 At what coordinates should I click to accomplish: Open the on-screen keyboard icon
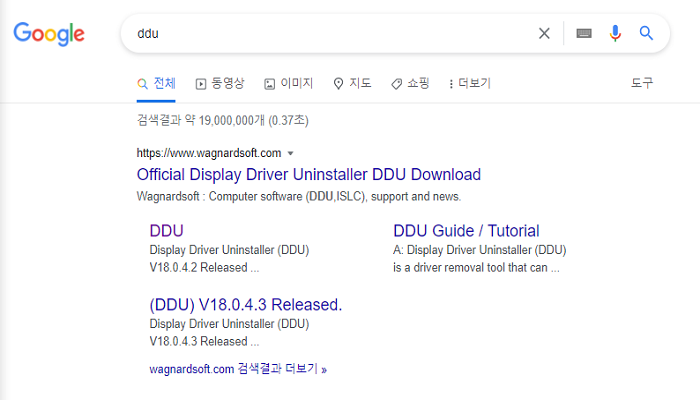pyautogui.click(x=584, y=33)
